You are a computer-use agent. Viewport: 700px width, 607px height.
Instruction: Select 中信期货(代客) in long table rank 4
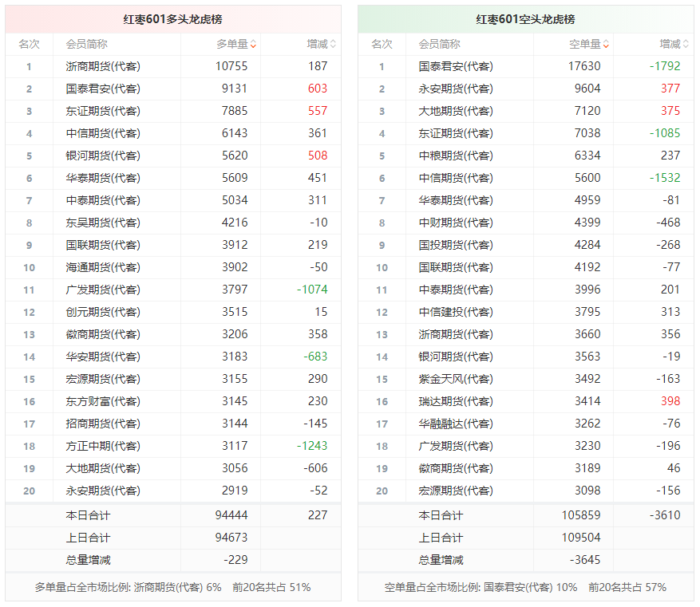(103, 133)
